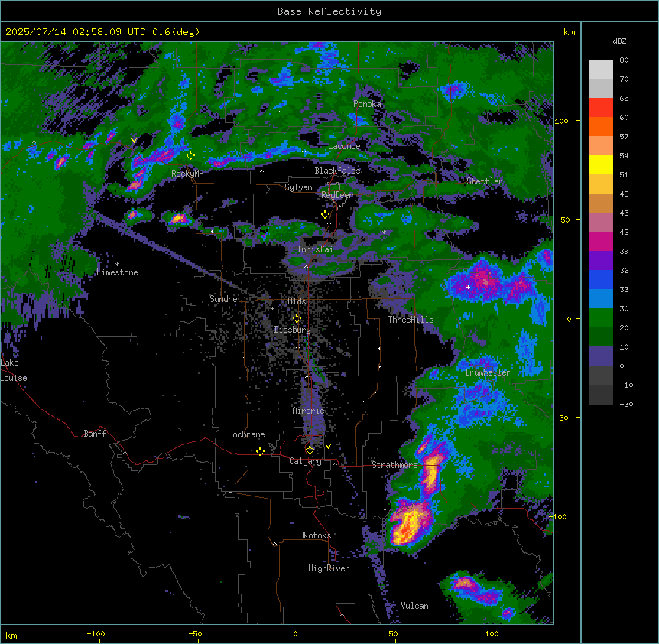Click the white asterisk east of Innisfail
Image resolution: width=659 pixels, height=644 pixels.
click(x=384, y=232)
